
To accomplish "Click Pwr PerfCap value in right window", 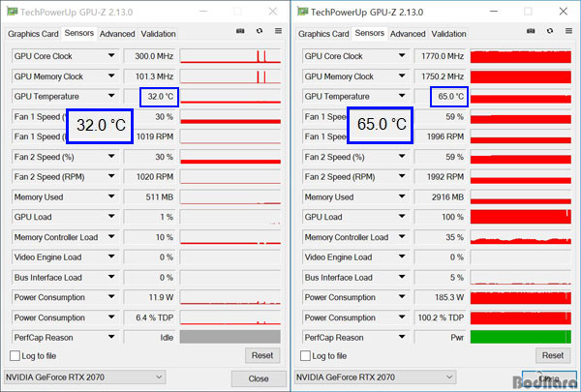I will click(458, 338).
